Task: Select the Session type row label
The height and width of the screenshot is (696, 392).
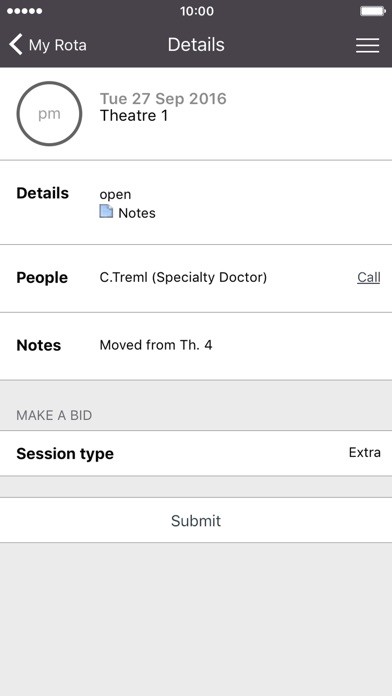Action: click(65, 454)
